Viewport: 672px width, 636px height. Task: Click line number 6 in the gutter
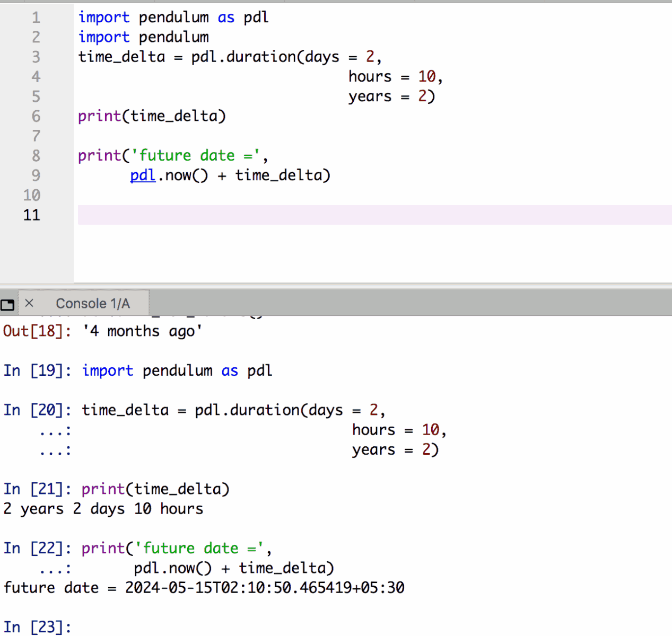click(x=36, y=117)
